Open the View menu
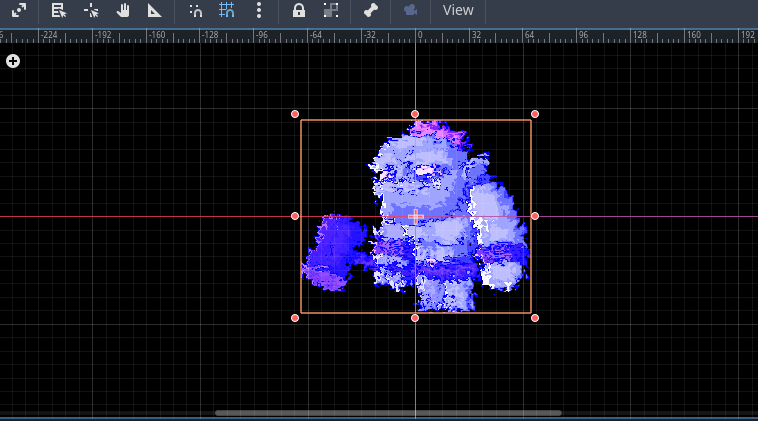Screen dimensions: 758x421 coord(458,10)
